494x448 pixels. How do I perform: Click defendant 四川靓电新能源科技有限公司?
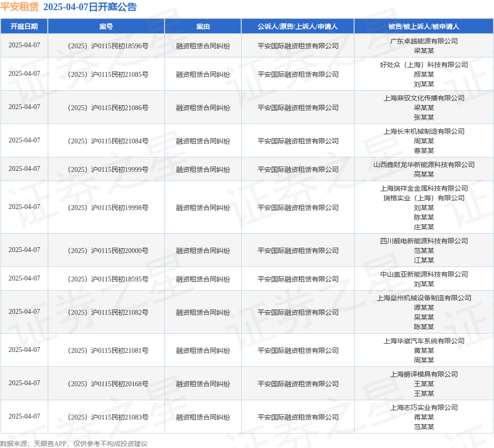pyautogui.click(x=424, y=241)
